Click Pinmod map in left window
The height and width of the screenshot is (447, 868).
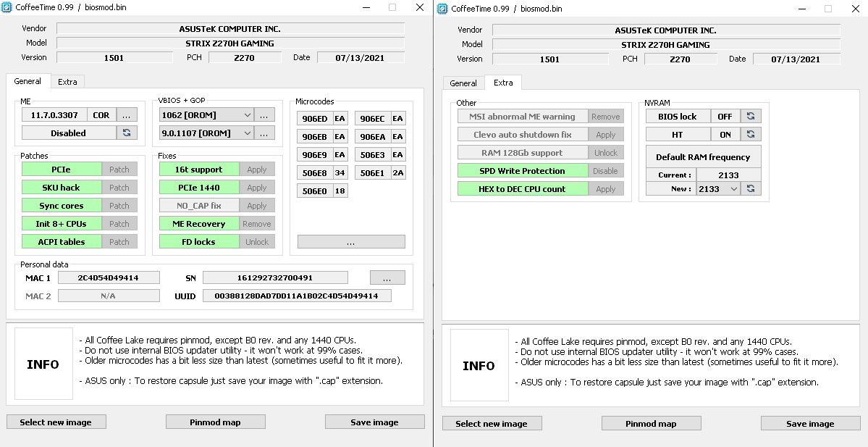[x=215, y=422]
